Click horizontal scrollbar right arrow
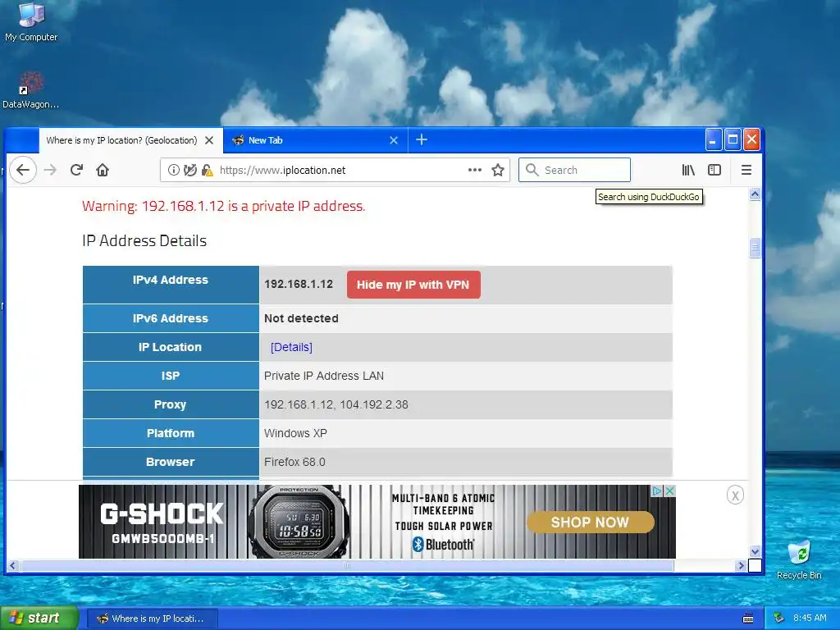The height and width of the screenshot is (630, 840). click(x=741, y=565)
